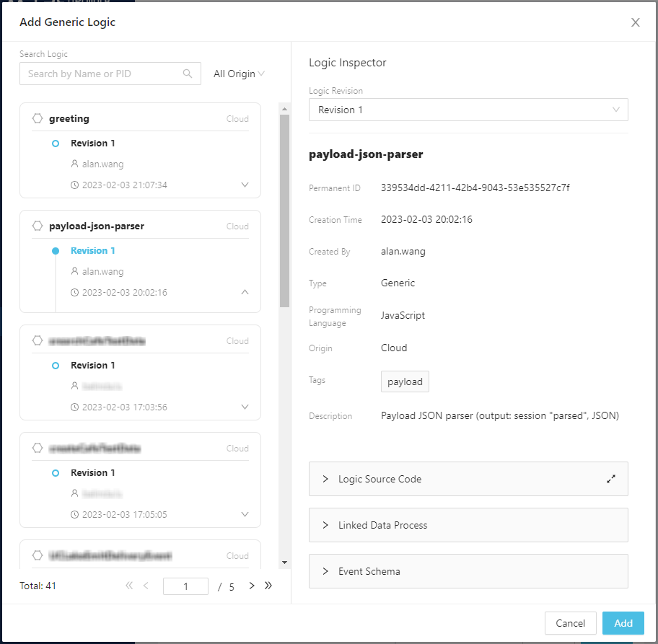Click the Add button

coord(623,623)
